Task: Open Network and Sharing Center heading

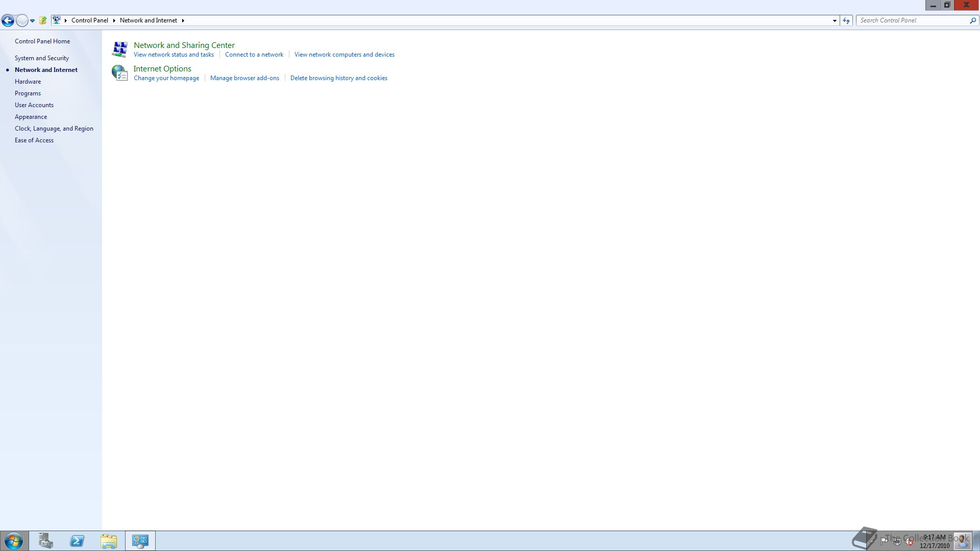Action: (184, 45)
